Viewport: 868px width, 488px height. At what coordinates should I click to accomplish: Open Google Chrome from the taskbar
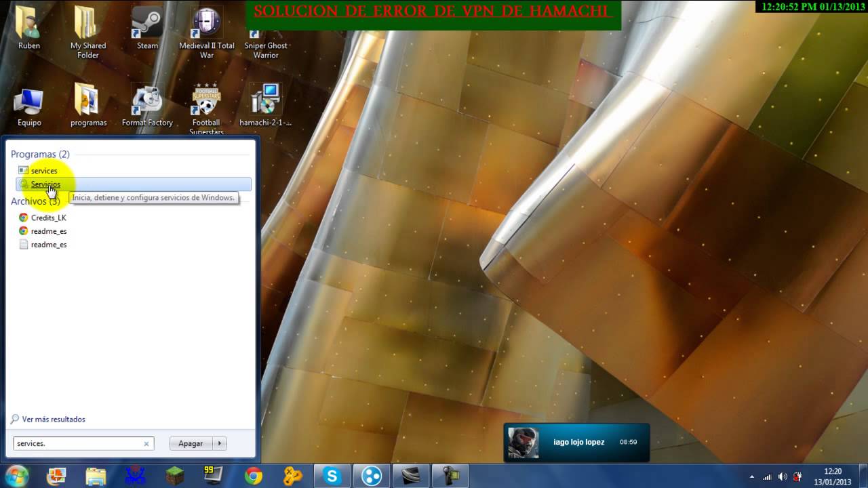(254, 476)
